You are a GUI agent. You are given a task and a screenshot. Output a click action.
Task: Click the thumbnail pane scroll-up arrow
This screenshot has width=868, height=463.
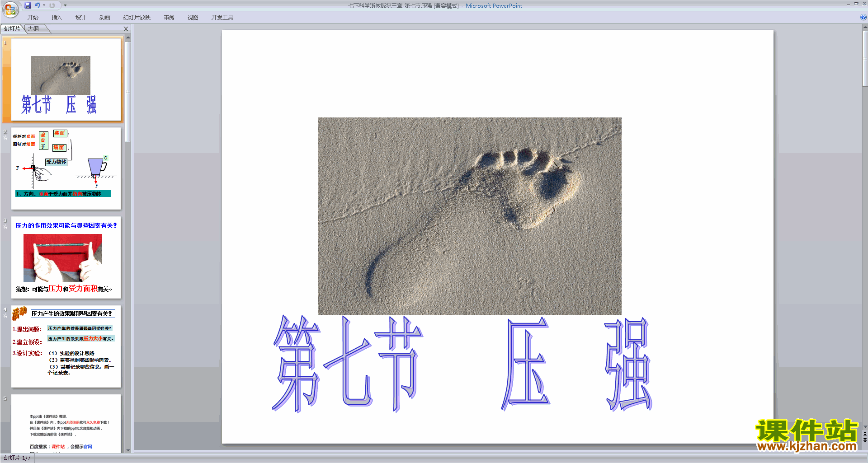(x=128, y=38)
